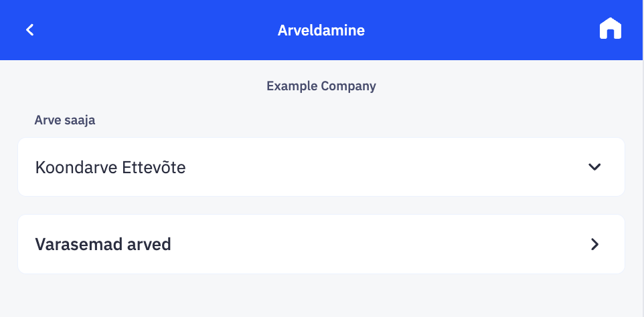Return home using the white house button
This screenshot has height=317, width=644.
tap(610, 29)
